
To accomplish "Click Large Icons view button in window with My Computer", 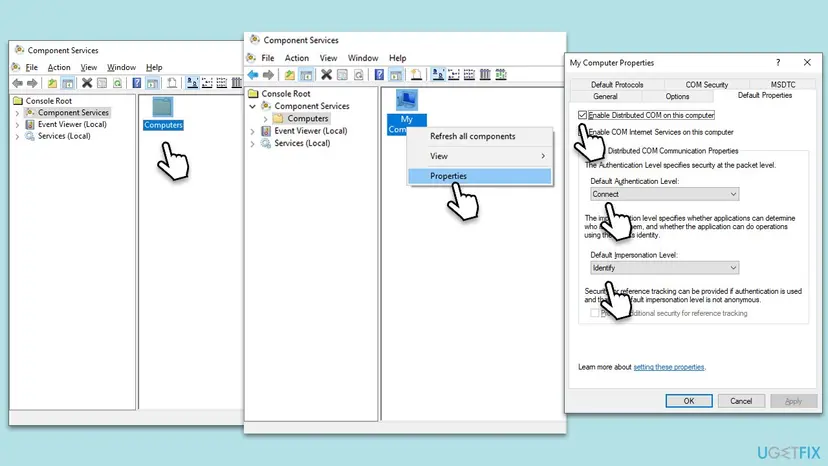I will 438,74.
